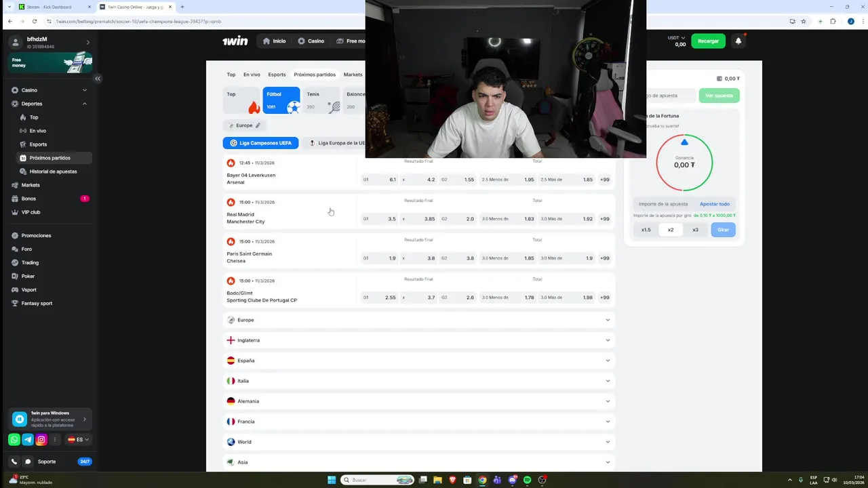Click the Fútbol sport tile
The image size is (868, 488).
click(x=281, y=100)
